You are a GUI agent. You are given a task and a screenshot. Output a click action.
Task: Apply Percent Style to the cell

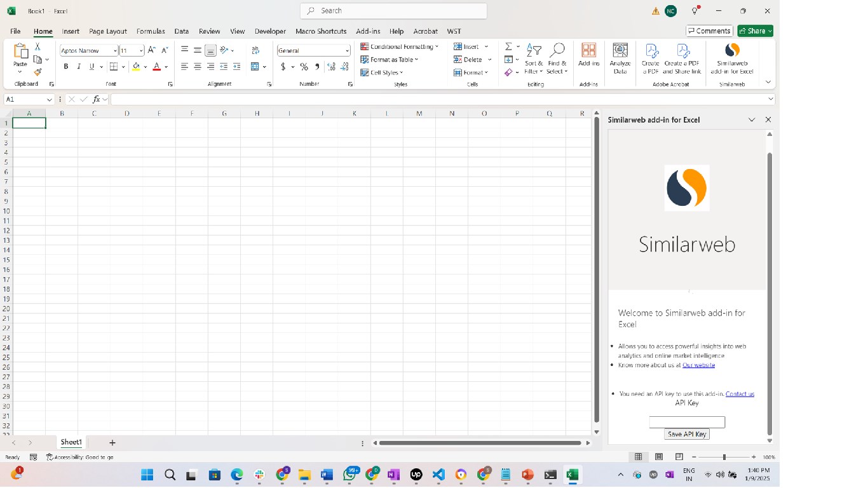304,67
